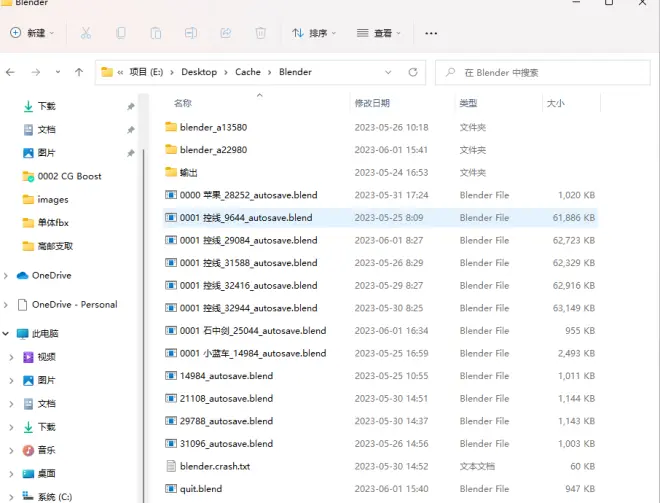660x503 pixels.
Task: Expand the OneDrive tree node
Action: point(5,276)
